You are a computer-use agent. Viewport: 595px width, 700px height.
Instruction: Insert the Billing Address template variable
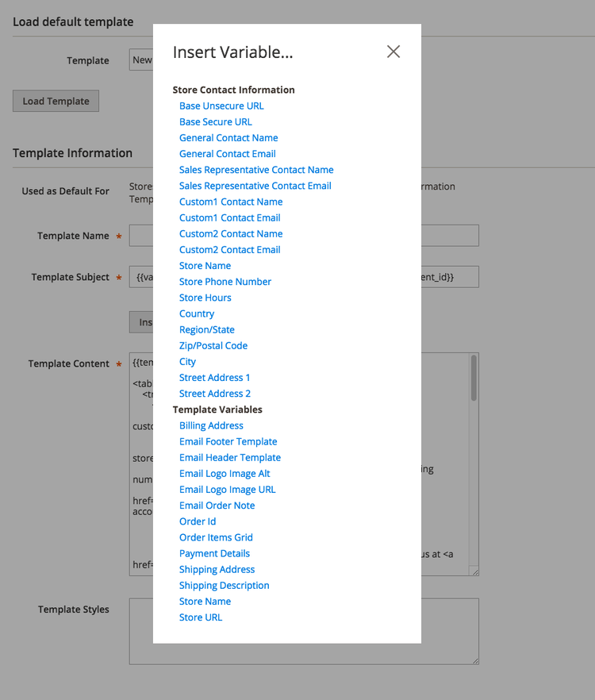[211, 425]
